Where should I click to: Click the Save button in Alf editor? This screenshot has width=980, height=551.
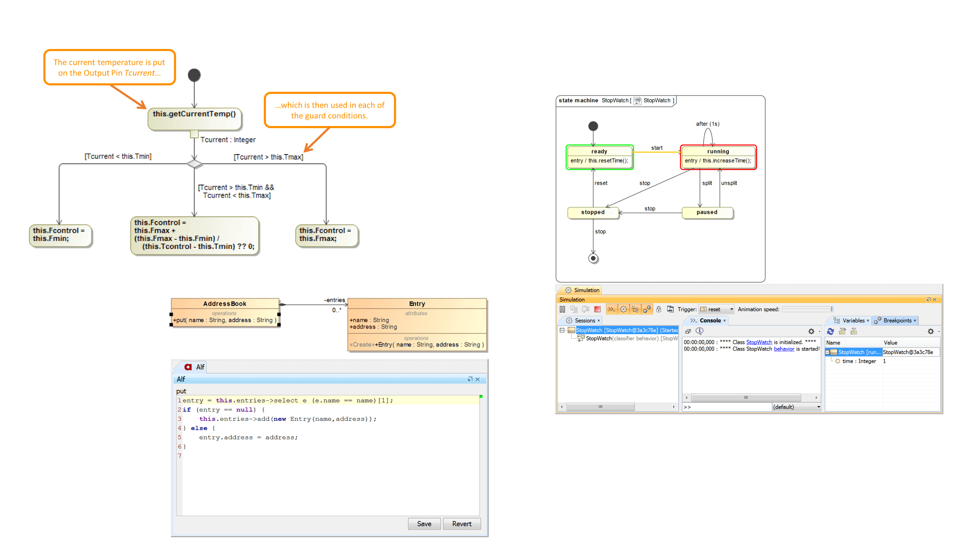pyautogui.click(x=424, y=524)
